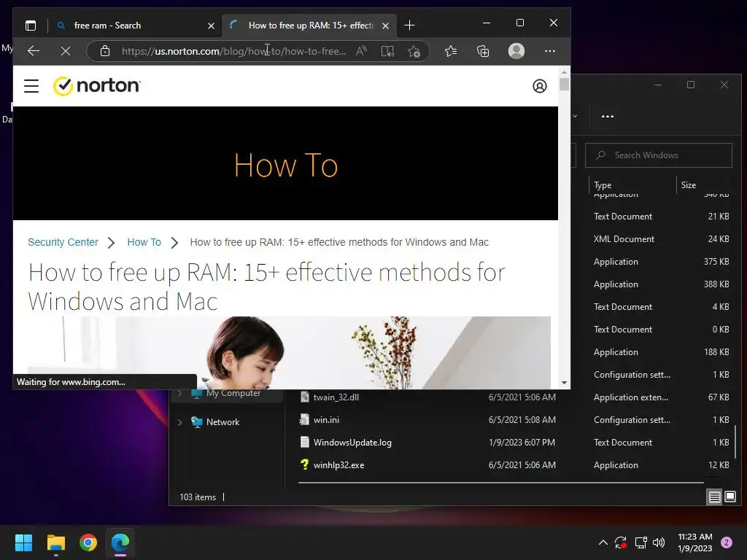Click Edge page scrollbar down arrow
The width and height of the screenshot is (747, 560).
(x=564, y=382)
